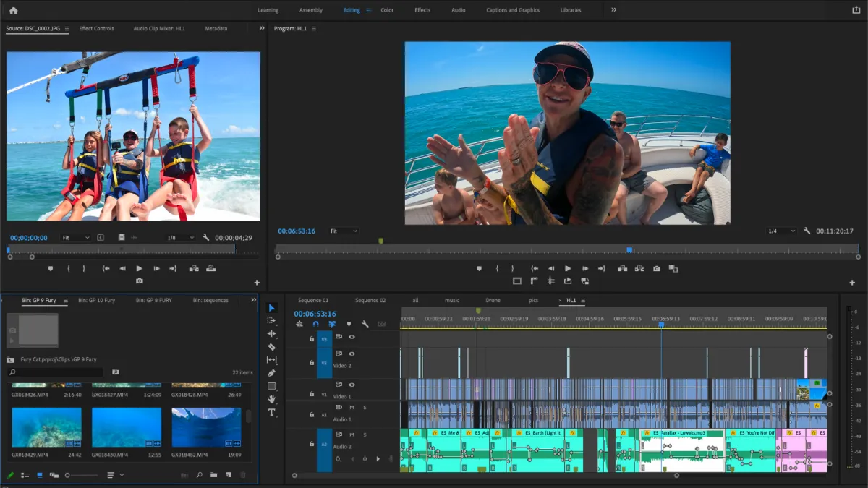The height and width of the screenshot is (488, 868).
Task: Mute the Audio 1 track
Action: coord(352,407)
